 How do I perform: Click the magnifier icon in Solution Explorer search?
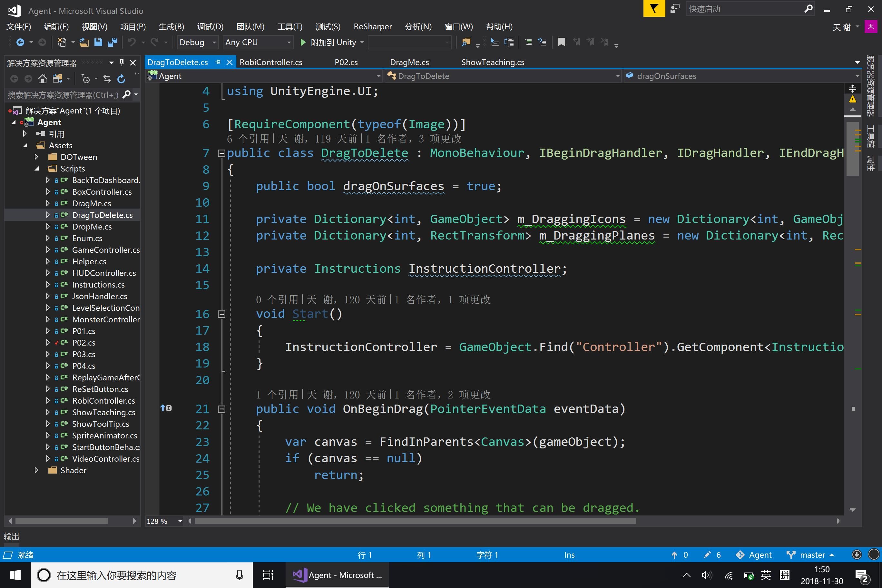pos(127,94)
